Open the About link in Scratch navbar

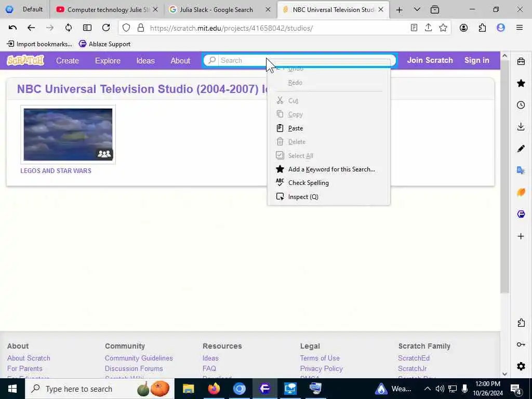[x=180, y=61]
